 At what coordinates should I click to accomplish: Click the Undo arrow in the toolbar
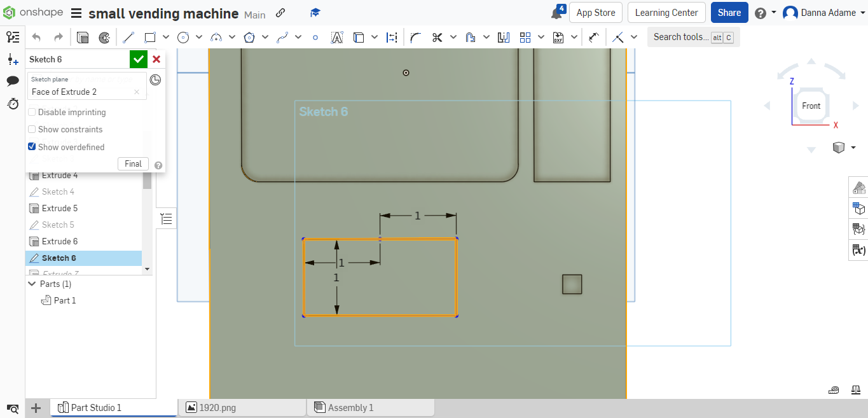pyautogui.click(x=36, y=37)
